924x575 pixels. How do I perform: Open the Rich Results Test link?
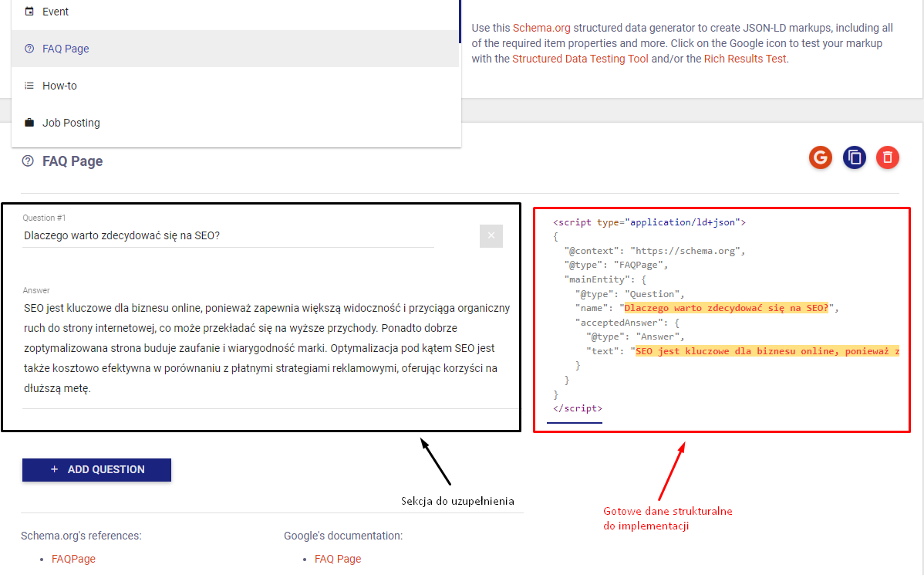tap(745, 59)
